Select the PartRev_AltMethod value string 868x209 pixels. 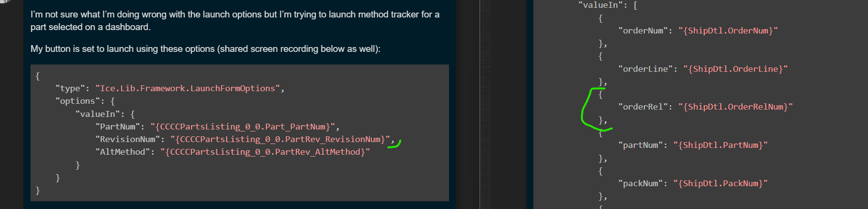pyautogui.click(x=265, y=152)
